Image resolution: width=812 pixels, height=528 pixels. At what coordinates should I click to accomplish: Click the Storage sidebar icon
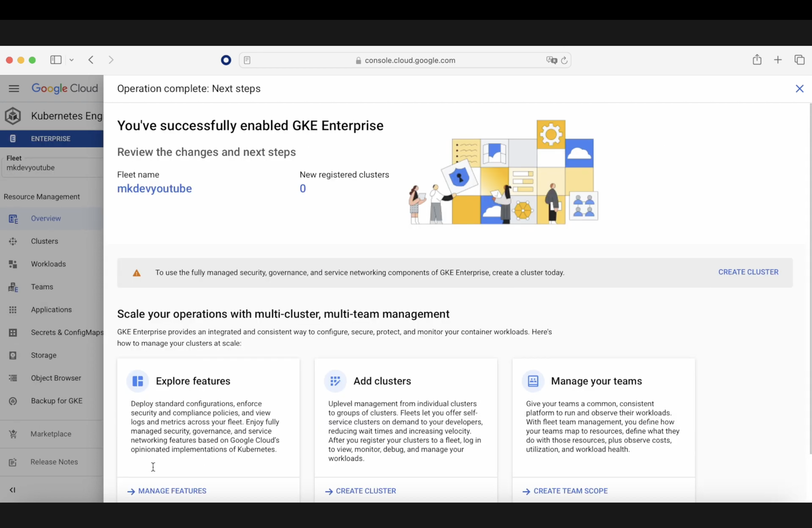point(13,355)
